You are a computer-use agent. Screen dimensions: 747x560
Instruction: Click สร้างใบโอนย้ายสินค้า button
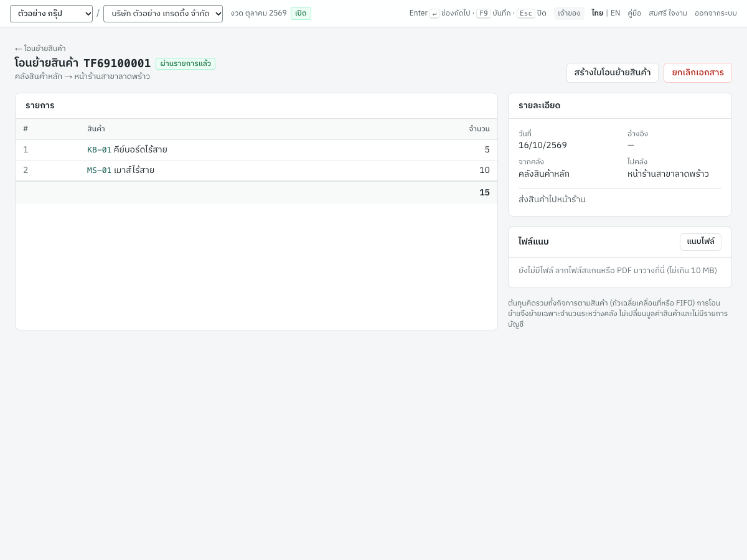point(613,73)
